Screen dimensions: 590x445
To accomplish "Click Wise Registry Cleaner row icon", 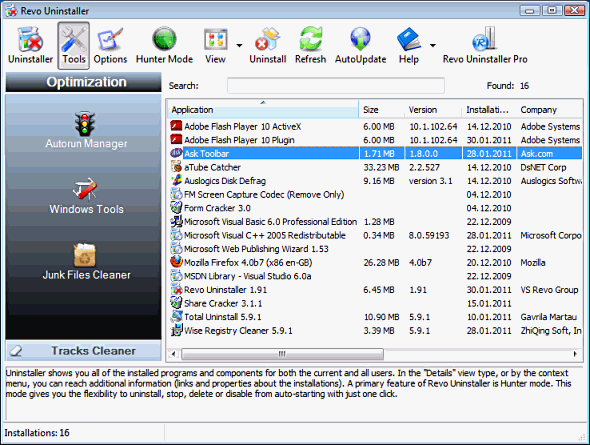I will point(176,330).
